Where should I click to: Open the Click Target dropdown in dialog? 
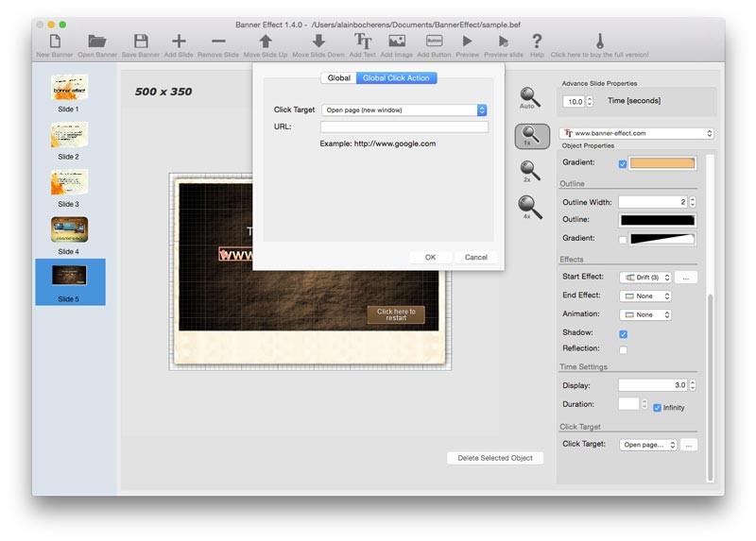(x=404, y=110)
